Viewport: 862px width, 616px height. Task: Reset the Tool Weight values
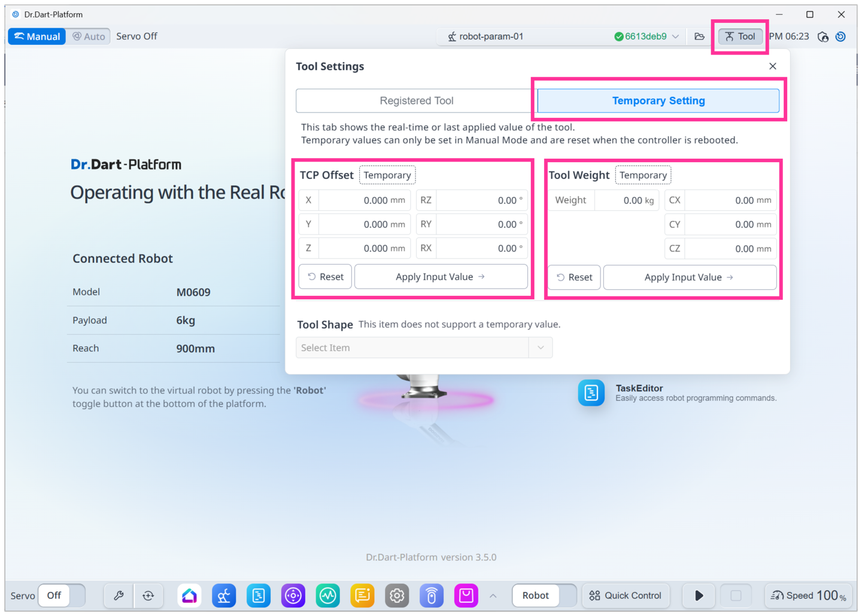(574, 277)
